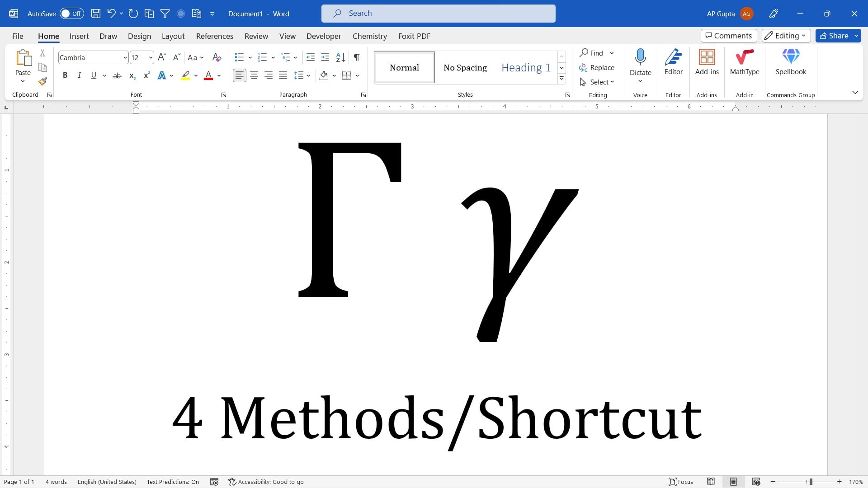Open Font dialog launcher

pos(223,95)
